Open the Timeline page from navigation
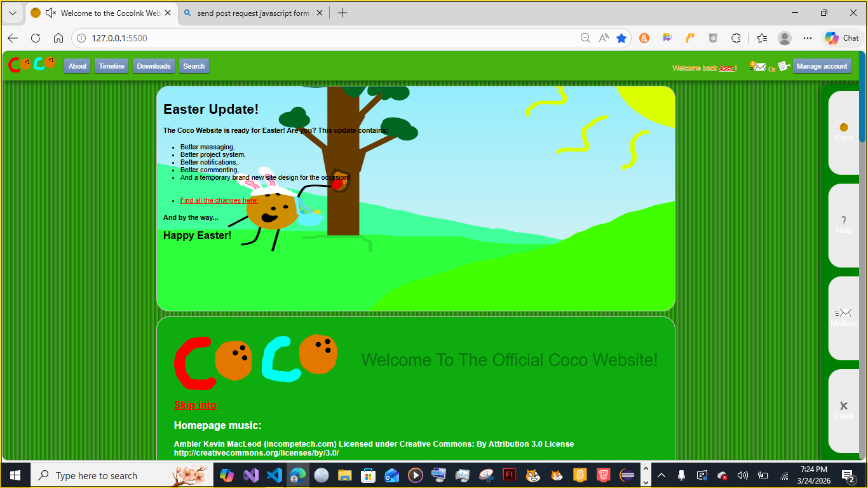The height and width of the screenshot is (488, 868). 111,65
